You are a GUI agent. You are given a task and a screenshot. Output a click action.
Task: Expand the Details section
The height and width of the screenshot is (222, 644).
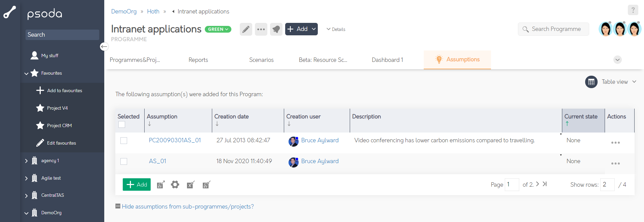click(x=336, y=29)
